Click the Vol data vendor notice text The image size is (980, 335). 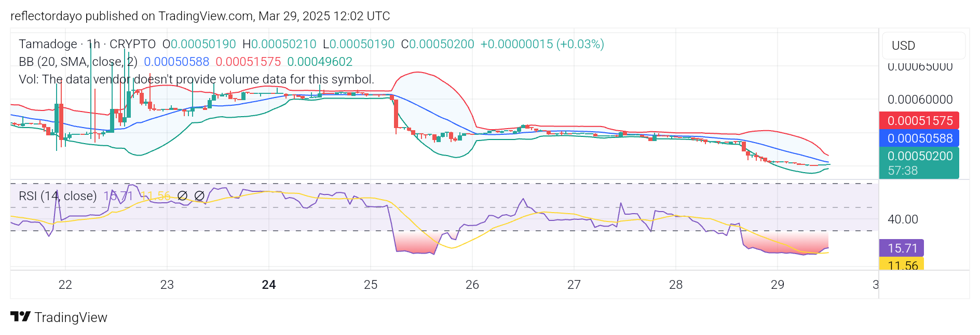click(196, 79)
